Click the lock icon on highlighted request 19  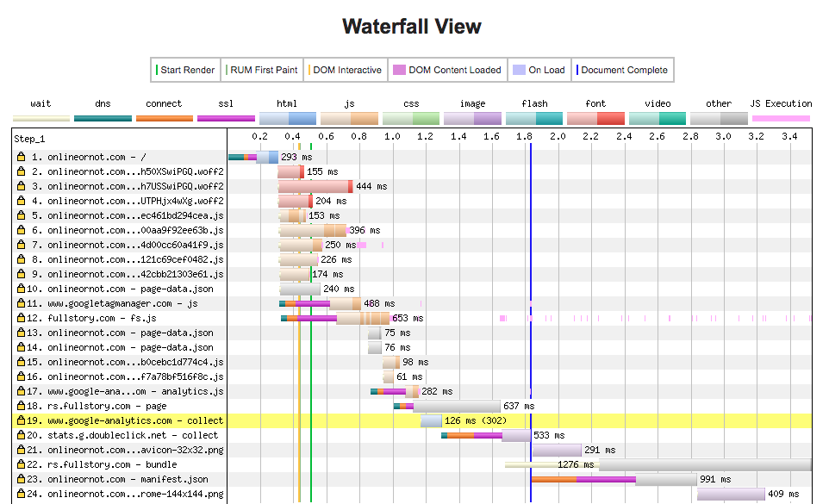[x=22, y=420]
